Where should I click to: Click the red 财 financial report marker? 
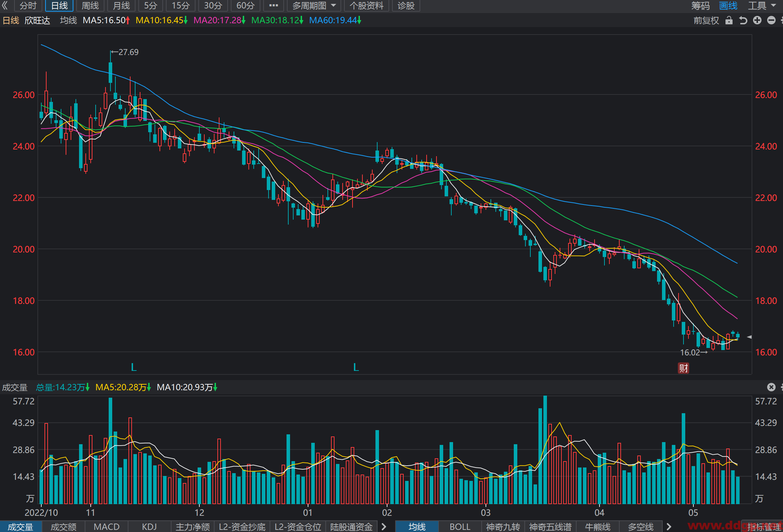(683, 368)
